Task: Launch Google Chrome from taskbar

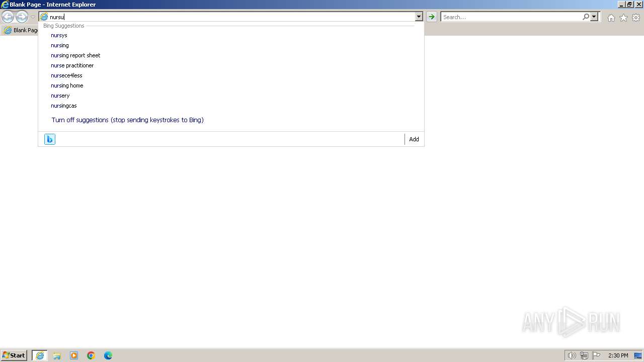Action: [x=91, y=355]
